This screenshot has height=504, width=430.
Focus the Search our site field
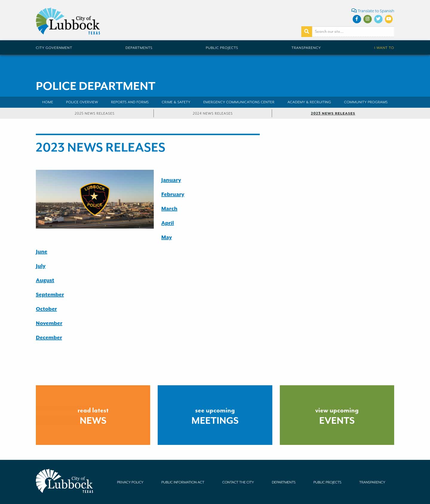pyautogui.click(x=353, y=32)
